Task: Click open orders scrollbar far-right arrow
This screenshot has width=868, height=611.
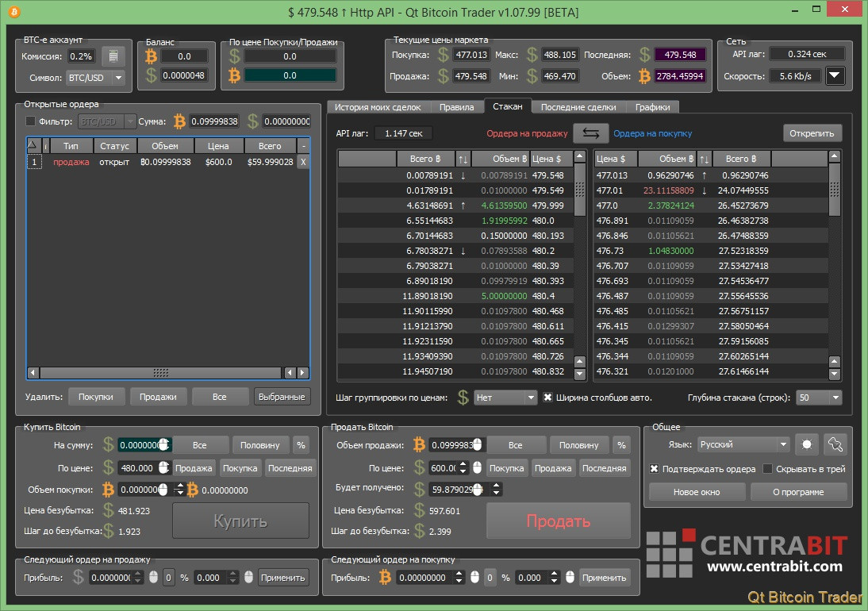Action: pyautogui.click(x=303, y=372)
